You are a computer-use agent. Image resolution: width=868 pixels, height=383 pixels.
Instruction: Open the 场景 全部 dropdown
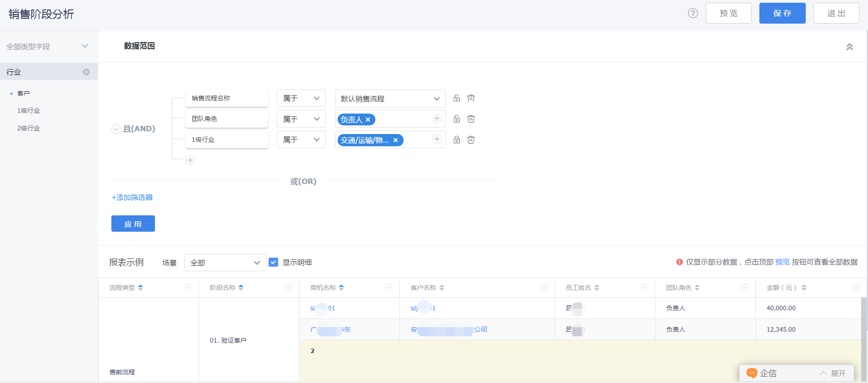click(x=225, y=263)
